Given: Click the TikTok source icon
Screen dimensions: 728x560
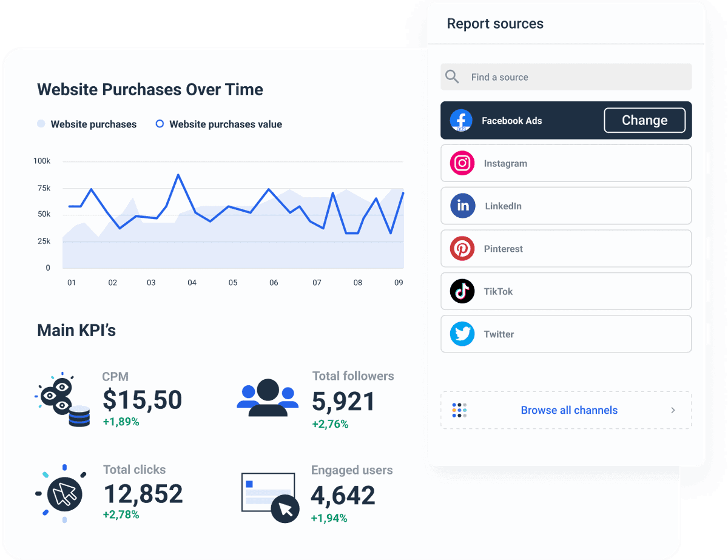Looking at the screenshot, I should coord(462,291).
